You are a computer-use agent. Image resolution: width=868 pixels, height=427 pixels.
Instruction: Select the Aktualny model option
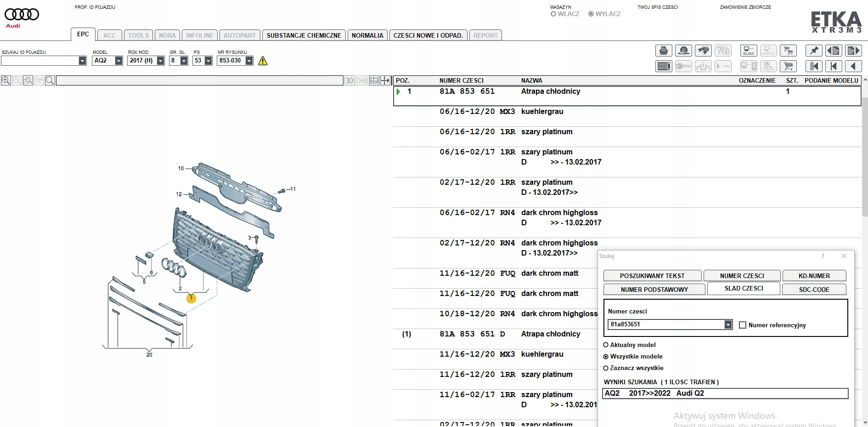[x=606, y=345]
